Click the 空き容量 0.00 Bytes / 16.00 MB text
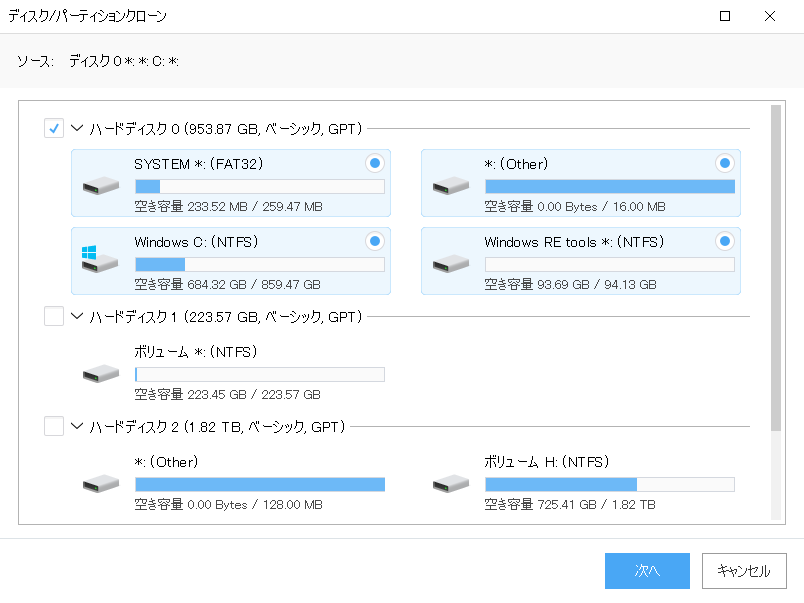 (x=575, y=206)
